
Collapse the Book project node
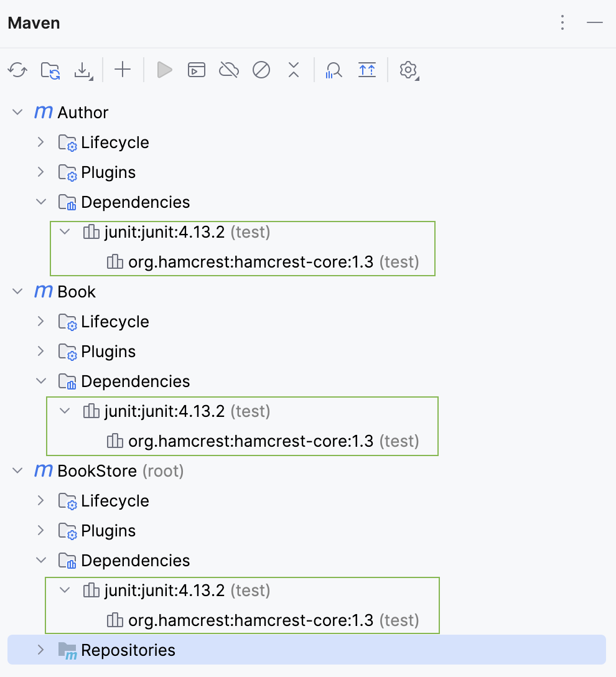(x=17, y=291)
